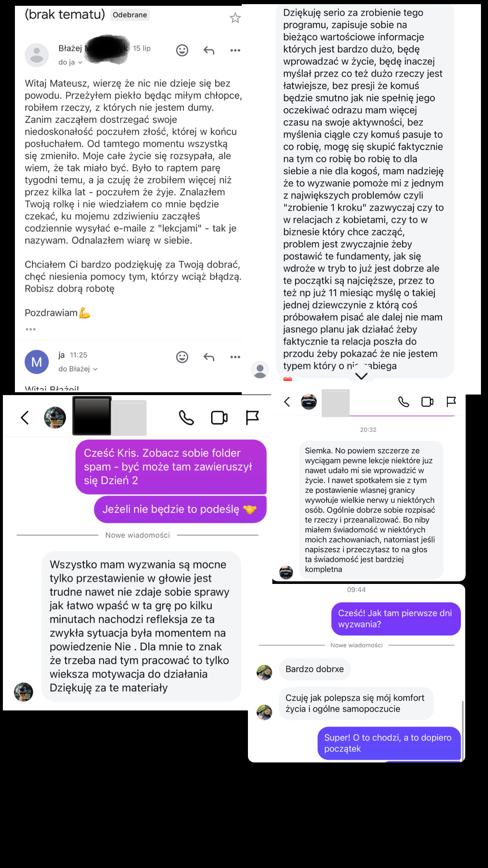The width and height of the screenshot is (488, 868).
Task: Jump to latest message with down chevron
Action: click(361, 376)
